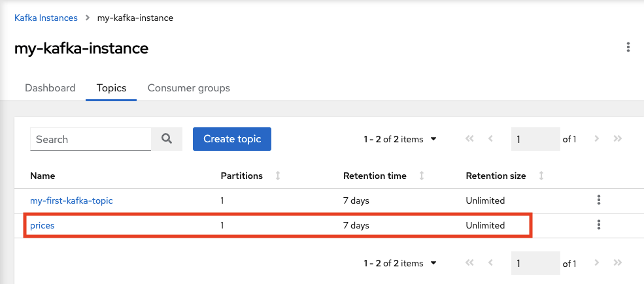Open the my-first-kafka-topic link
The image size is (644, 284).
pyautogui.click(x=71, y=200)
